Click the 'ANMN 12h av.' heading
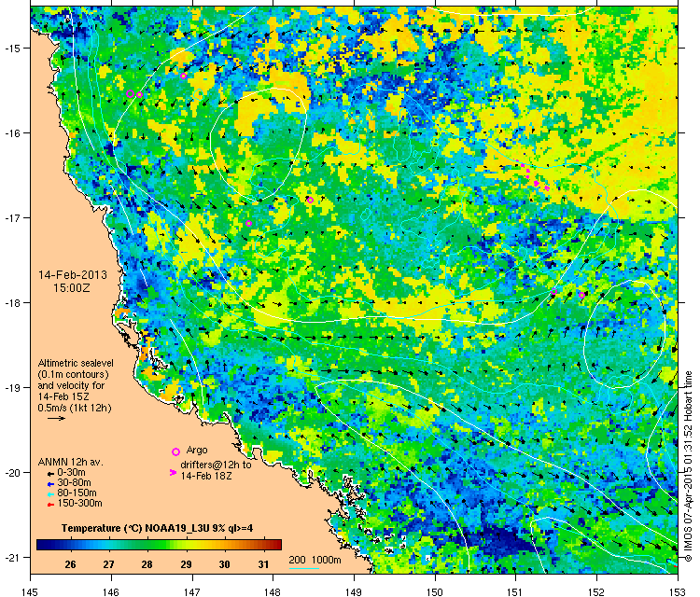 pyautogui.click(x=71, y=463)
